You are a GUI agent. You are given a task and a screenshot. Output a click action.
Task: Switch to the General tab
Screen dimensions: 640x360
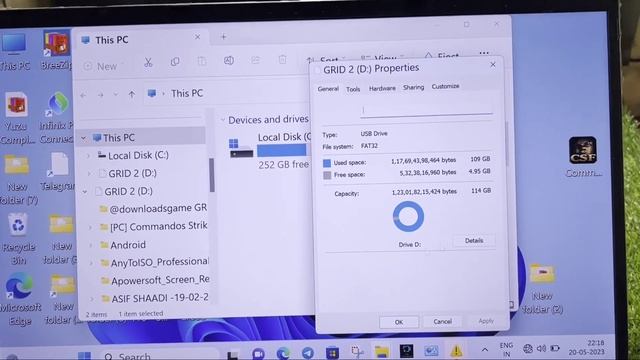click(328, 89)
